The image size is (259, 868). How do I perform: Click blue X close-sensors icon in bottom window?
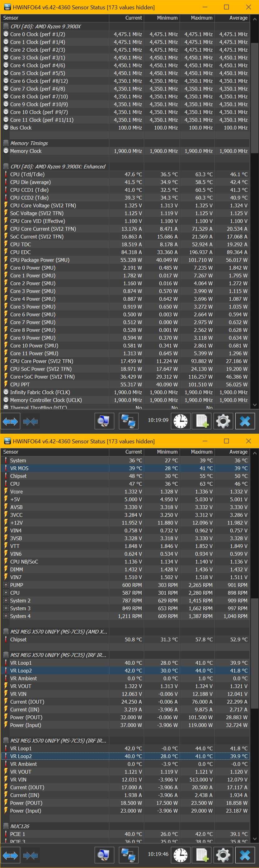click(245, 855)
